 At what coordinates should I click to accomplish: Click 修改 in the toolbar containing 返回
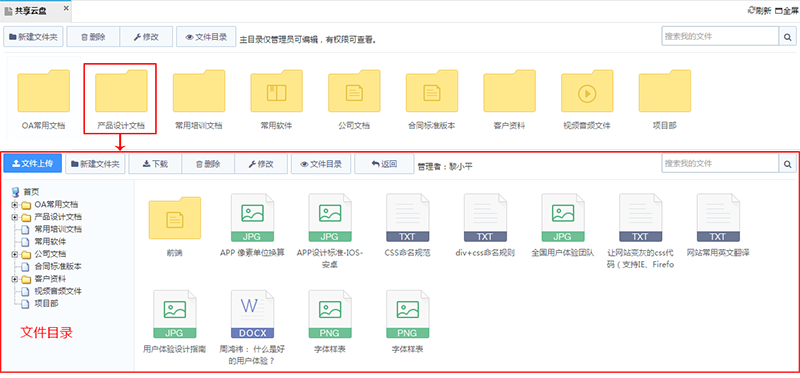(x=261, y=164)
